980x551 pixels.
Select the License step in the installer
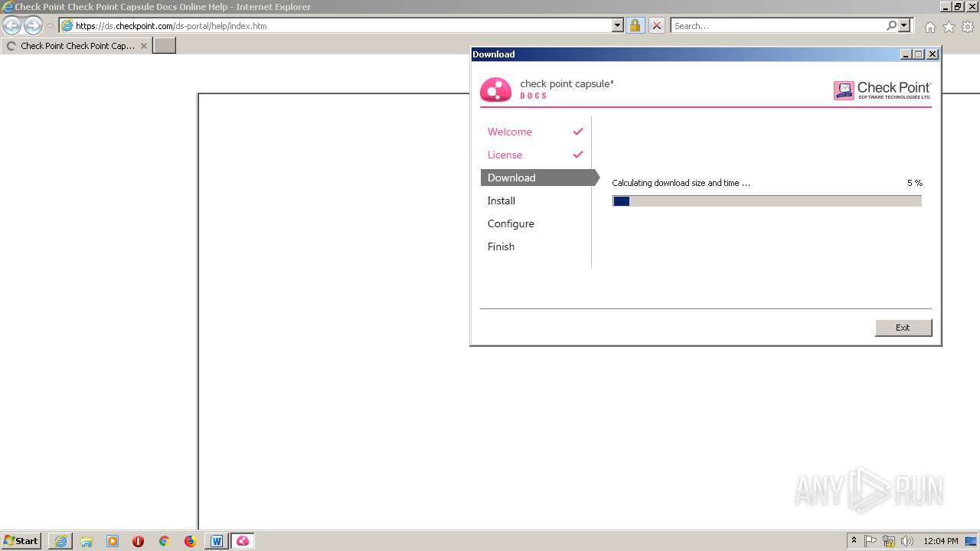505,155
